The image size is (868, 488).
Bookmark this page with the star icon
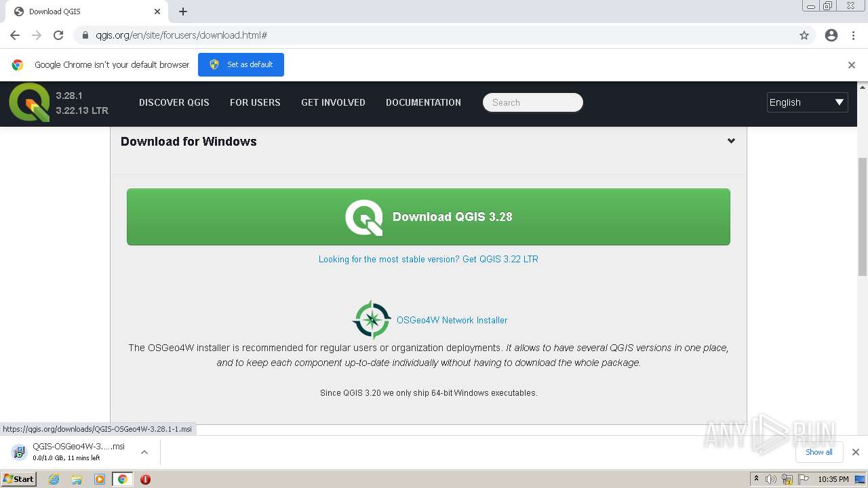[804, 35]
